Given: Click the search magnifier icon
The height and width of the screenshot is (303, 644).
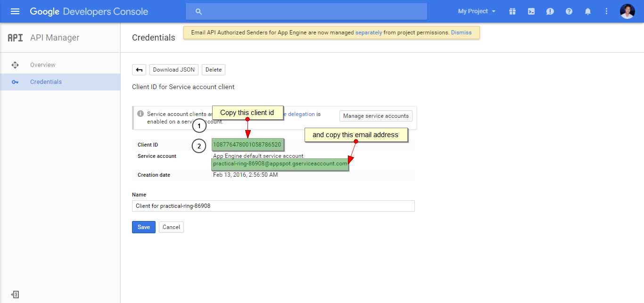Looking at the screenshot, I should (x=198, y=11).
